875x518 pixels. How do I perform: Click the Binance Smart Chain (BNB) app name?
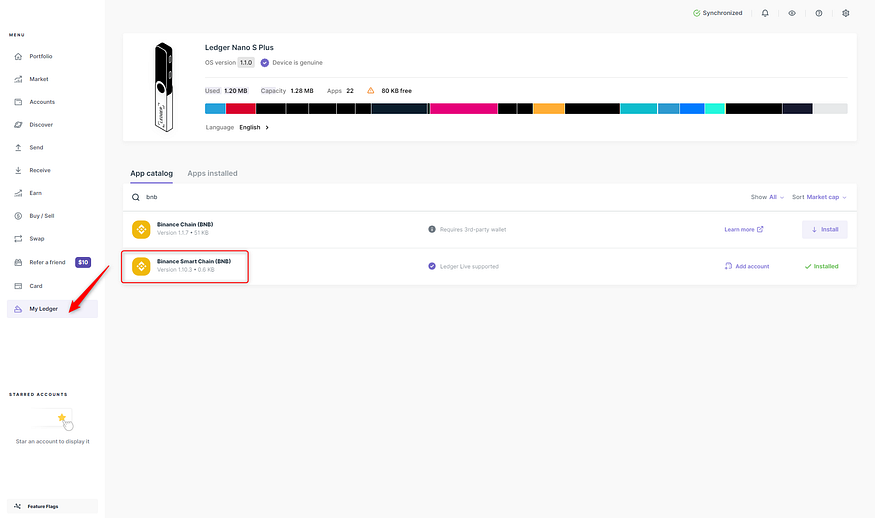(x=194, y=261)
